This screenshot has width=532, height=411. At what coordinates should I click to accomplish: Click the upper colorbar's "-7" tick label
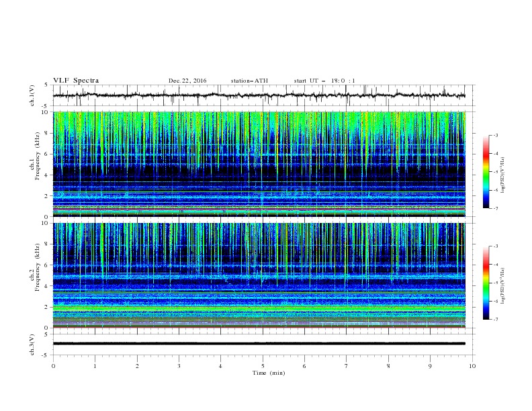496,208
